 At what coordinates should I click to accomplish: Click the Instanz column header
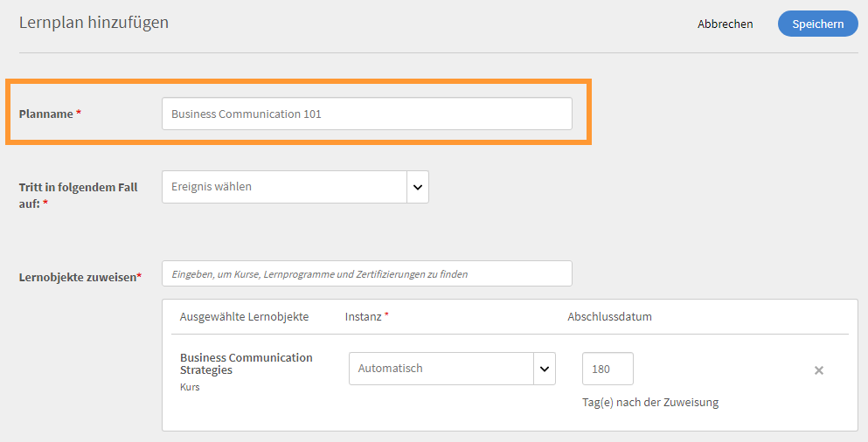coord(364,316)
